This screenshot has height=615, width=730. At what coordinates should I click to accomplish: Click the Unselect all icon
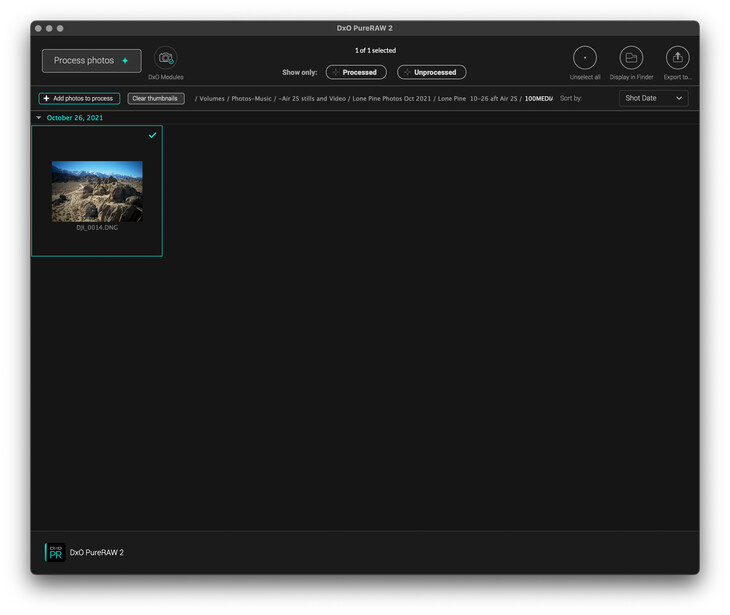[x=585, y=58]
